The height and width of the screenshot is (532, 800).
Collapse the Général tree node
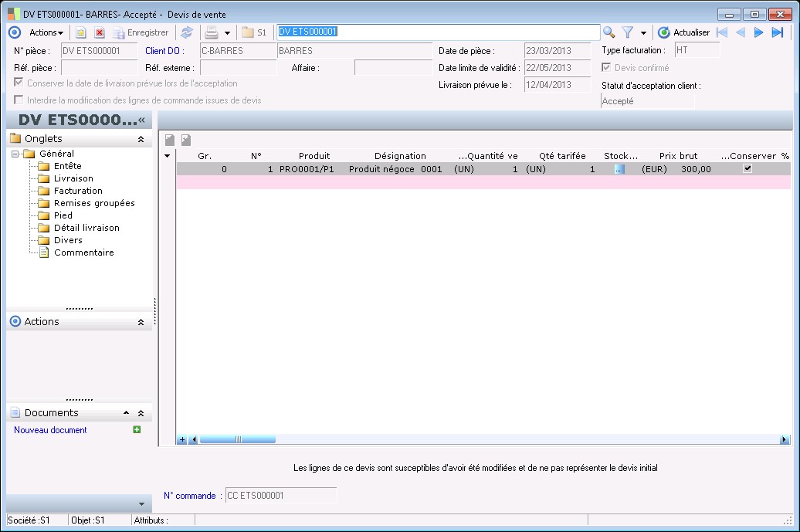tap(16, 154)
